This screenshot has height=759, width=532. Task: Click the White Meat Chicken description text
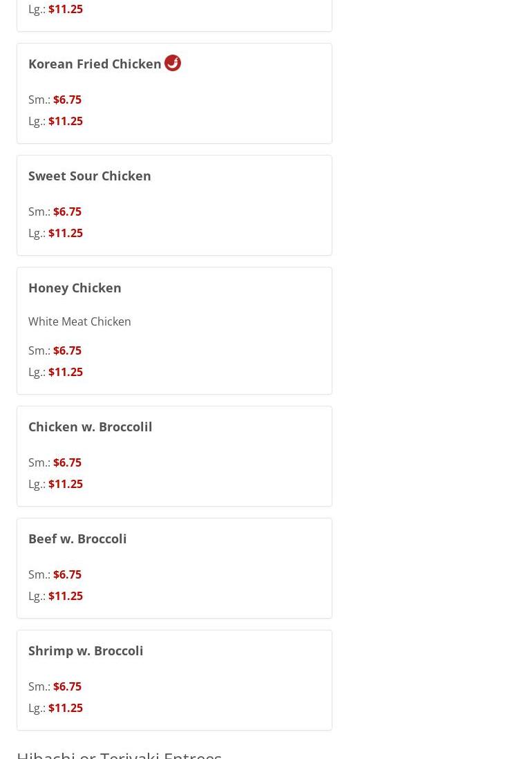pyautogui.click(x=80, y=321)
